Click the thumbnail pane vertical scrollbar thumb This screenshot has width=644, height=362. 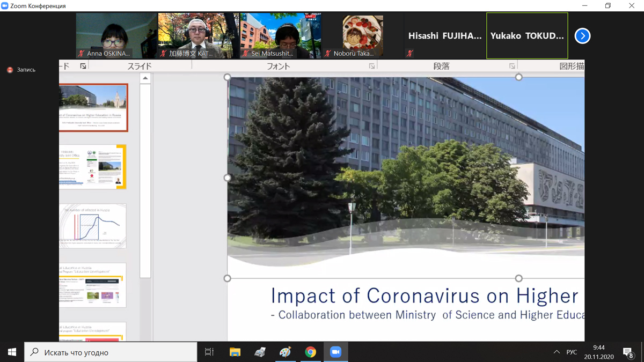coord(145,181)
